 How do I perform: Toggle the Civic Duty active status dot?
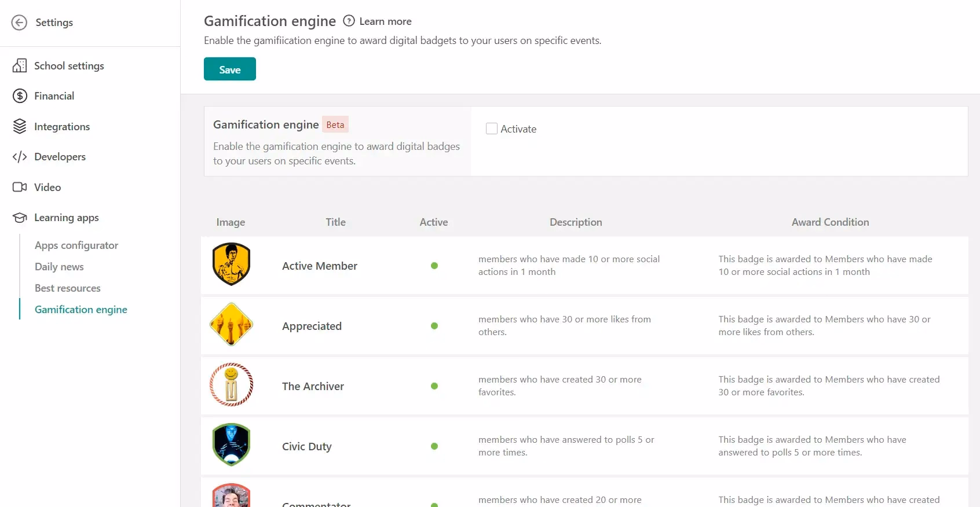pos(434,446)
